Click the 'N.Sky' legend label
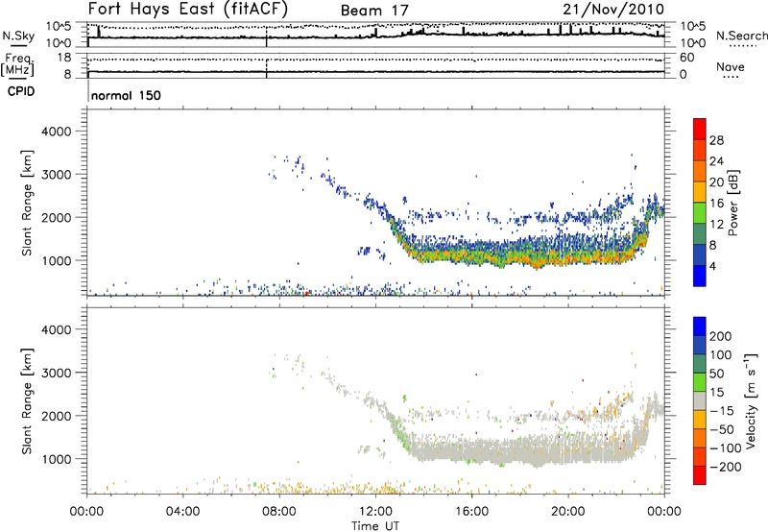768x532 pixels. tap(18, 36)
